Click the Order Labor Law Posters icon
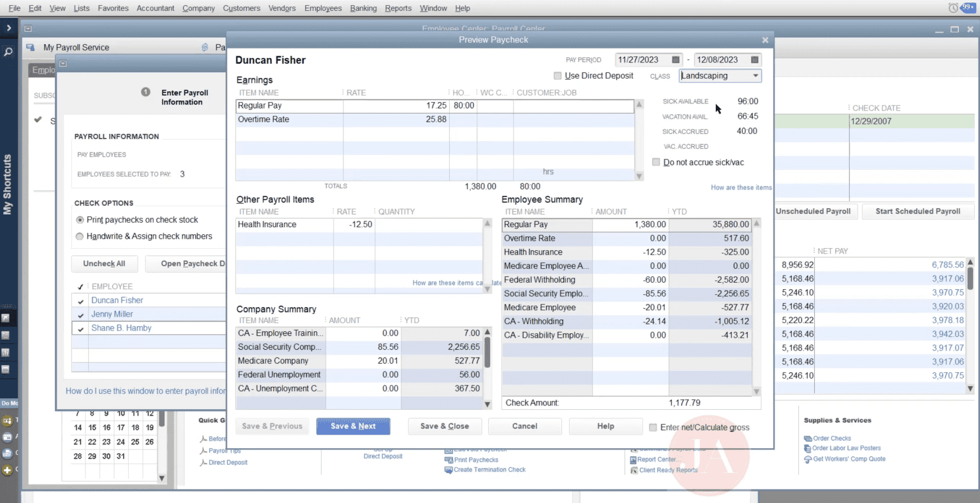 coord(808,448)
